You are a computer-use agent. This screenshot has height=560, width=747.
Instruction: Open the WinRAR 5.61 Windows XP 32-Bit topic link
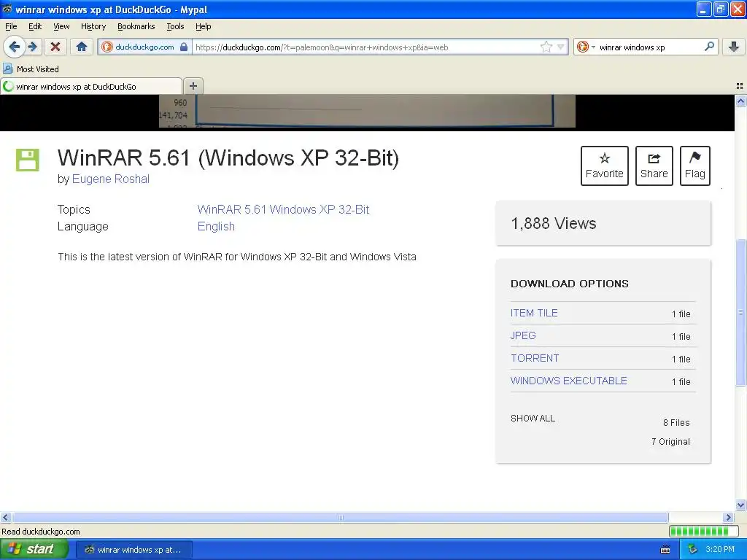pyautogui.click(x=283, y=209)
